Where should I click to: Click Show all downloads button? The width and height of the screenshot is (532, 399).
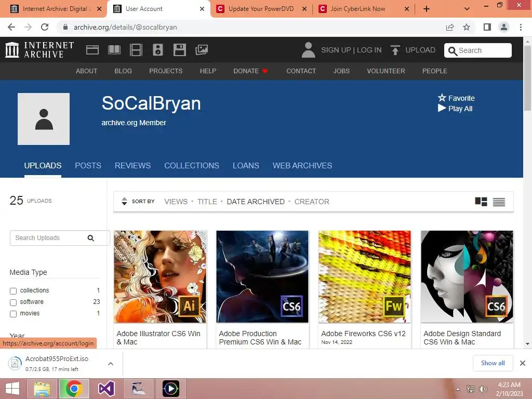pyautogui.click(x=493, y=363)
